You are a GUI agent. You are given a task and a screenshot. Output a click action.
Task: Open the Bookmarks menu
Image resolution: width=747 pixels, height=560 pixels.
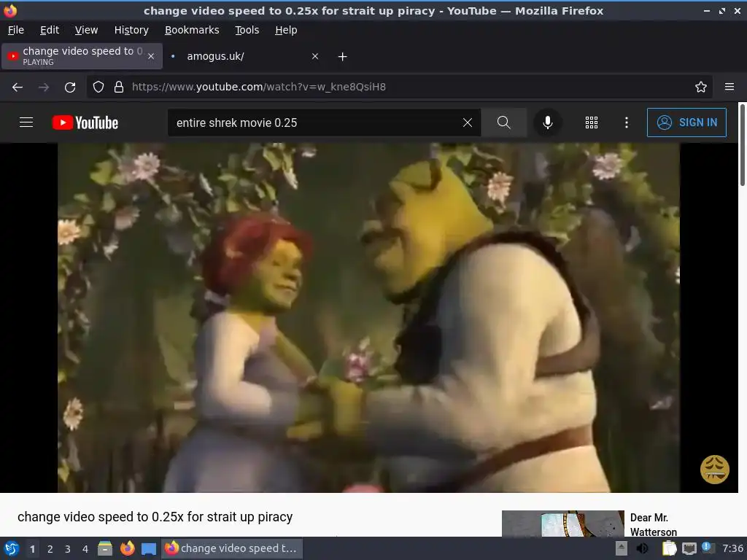click(x=192, y=30)
